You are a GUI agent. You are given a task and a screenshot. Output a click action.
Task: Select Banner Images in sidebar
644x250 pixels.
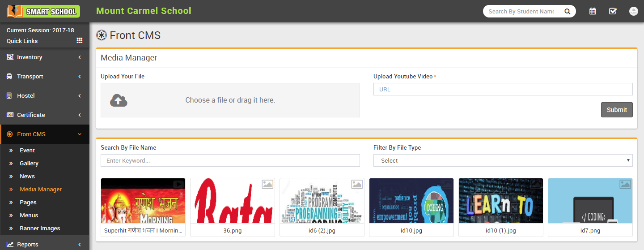(x=40, y=228)
